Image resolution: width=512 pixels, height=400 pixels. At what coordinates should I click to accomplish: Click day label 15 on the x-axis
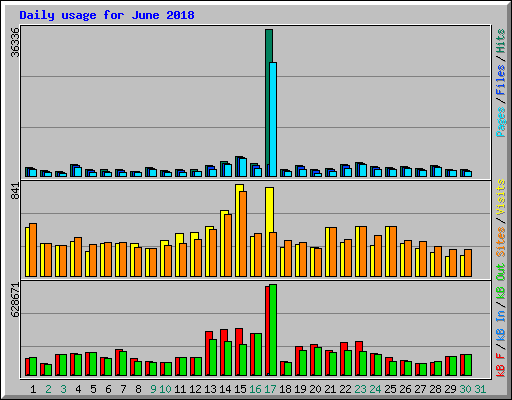240,389
